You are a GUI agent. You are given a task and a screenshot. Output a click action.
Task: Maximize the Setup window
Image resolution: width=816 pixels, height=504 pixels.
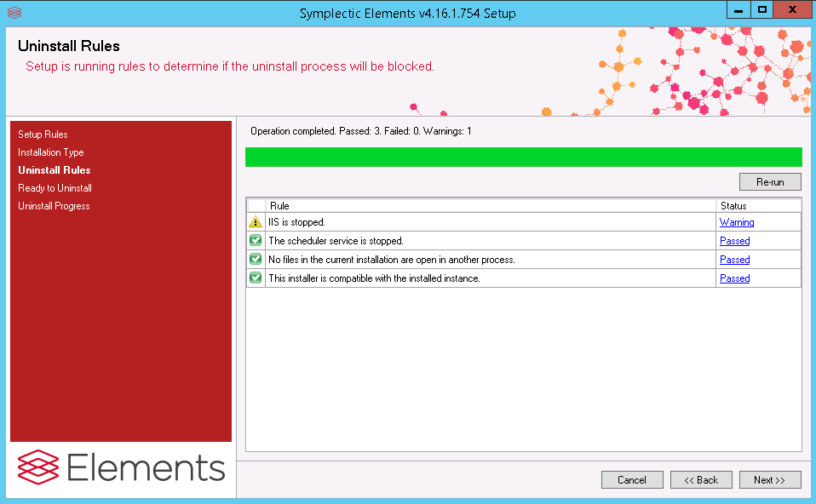pyautogui.click(x=761, y=10)
